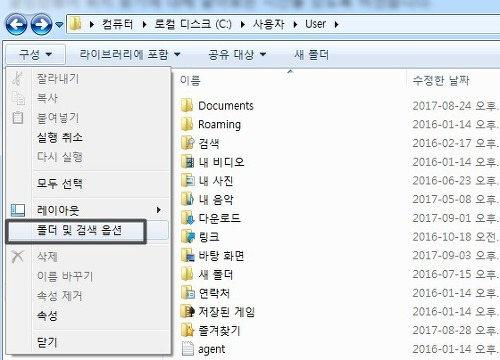This screenshot has height=360, width=500.
Task: Select the Roaming folder name
Action: tap(219, 125)
